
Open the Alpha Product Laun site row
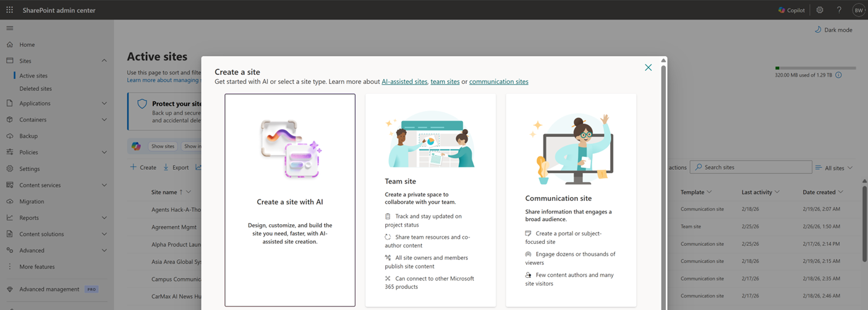click(176, 244)
